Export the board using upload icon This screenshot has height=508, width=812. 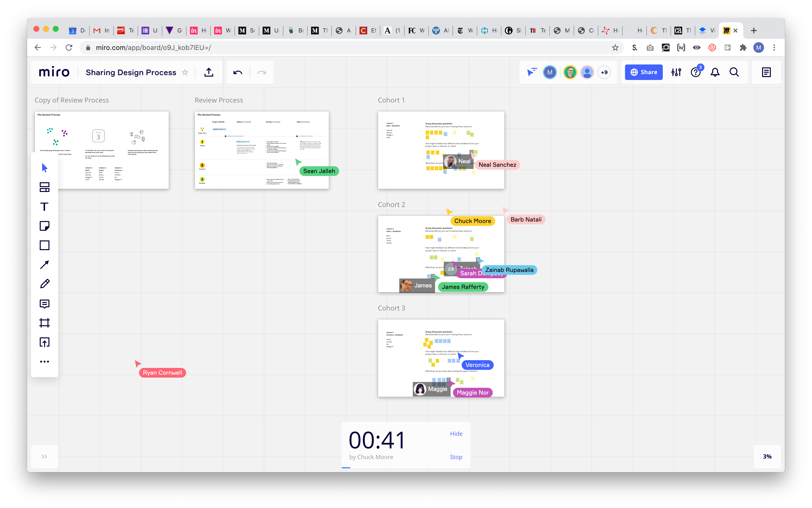pyautogui.click(x=209, y=72)
